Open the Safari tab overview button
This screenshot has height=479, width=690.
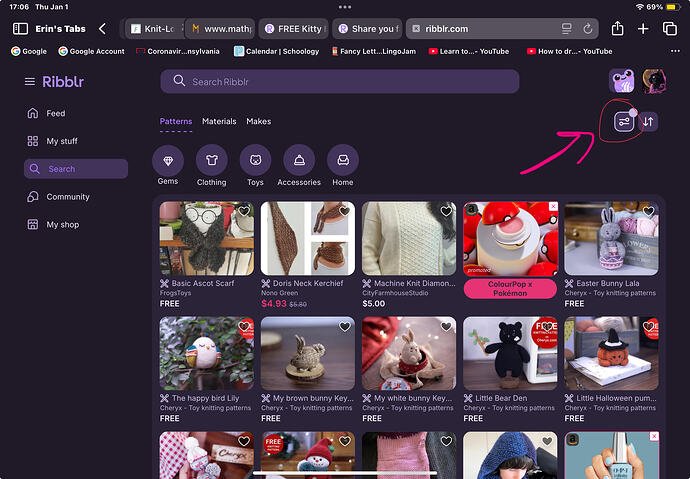point(670,29)
